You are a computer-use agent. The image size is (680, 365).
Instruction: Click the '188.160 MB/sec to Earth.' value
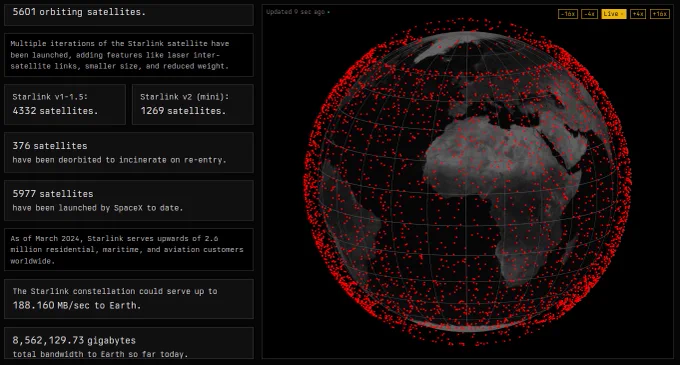pyautogui.click(x=77, y=306)
